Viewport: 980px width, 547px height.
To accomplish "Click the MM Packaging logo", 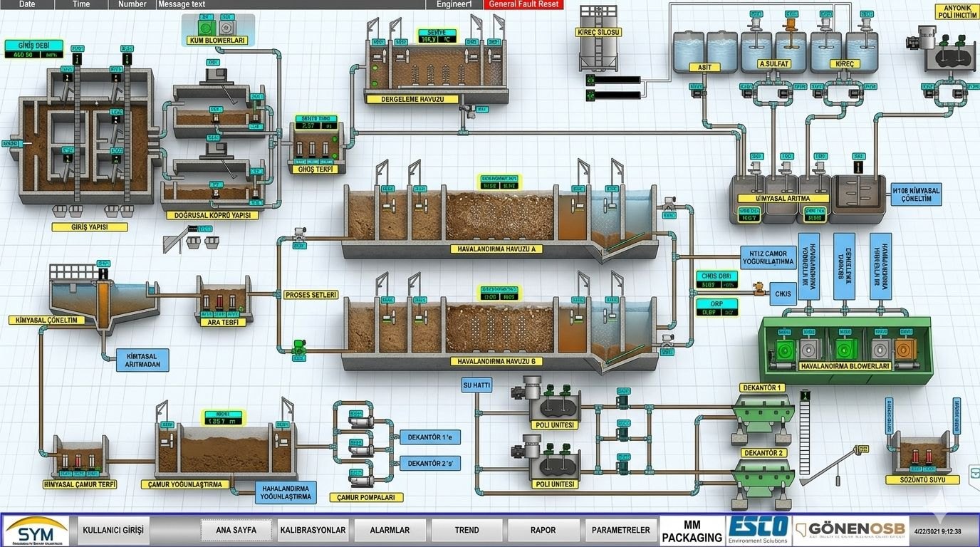I will (692, 530).
